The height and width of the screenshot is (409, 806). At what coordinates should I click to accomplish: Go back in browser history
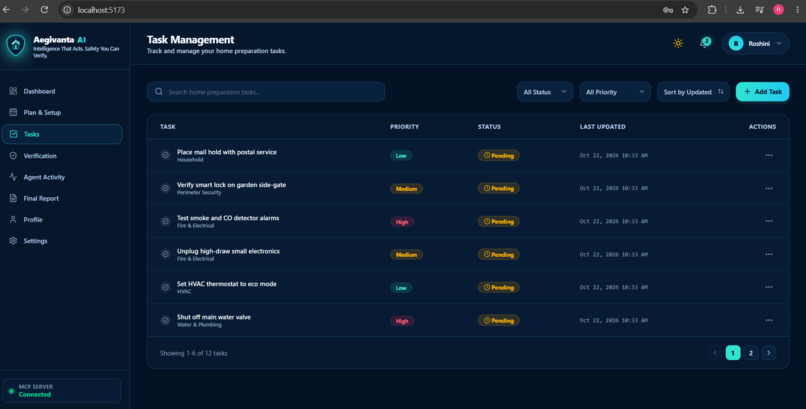(6, 10)
